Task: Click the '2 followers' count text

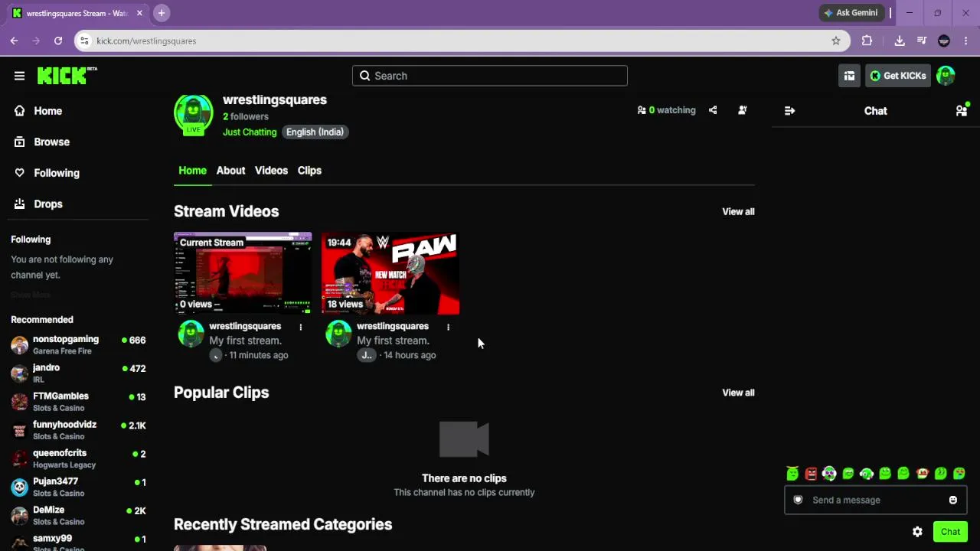Action: click(246, 116)
